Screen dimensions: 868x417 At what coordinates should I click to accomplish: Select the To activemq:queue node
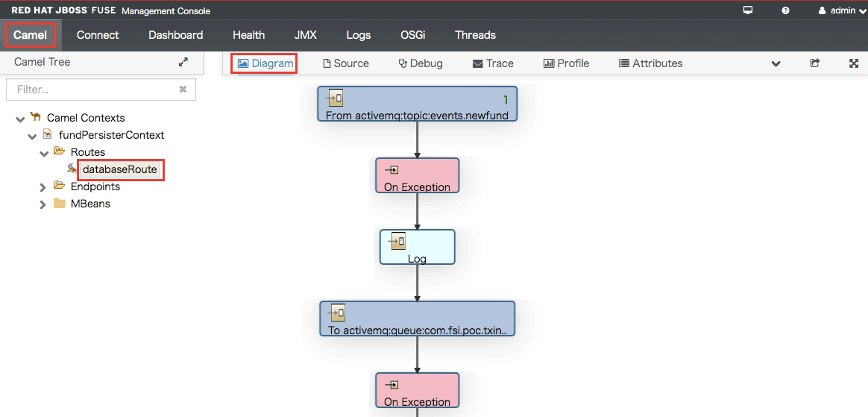(x=418, y=319)
